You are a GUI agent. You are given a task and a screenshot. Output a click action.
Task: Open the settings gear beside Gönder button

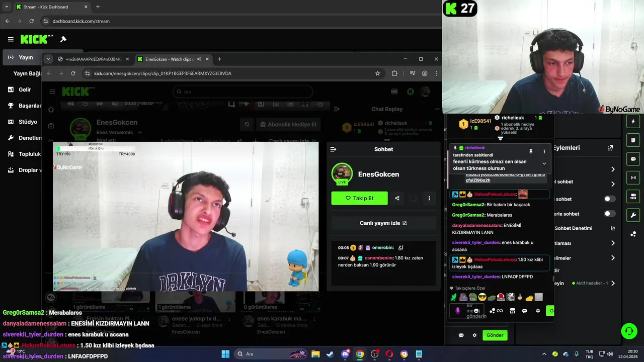click(474, 335)
